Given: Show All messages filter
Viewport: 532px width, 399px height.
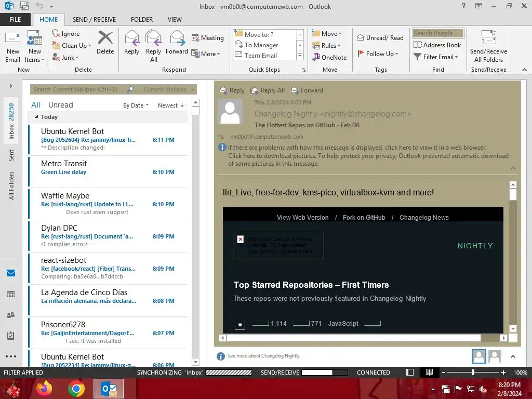Looking at the screenshot, I should coord(36,105).
